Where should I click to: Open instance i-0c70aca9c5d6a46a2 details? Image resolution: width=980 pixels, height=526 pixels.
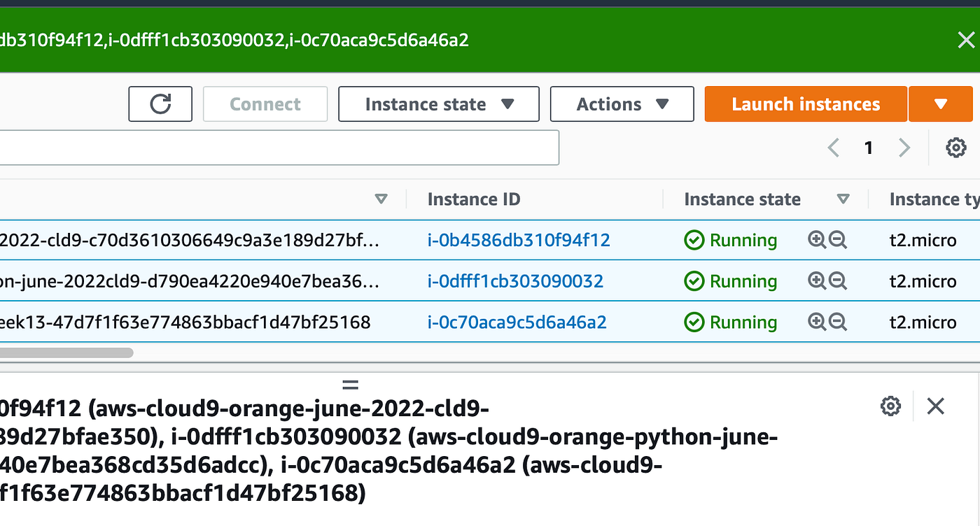(x=517, y=322)
